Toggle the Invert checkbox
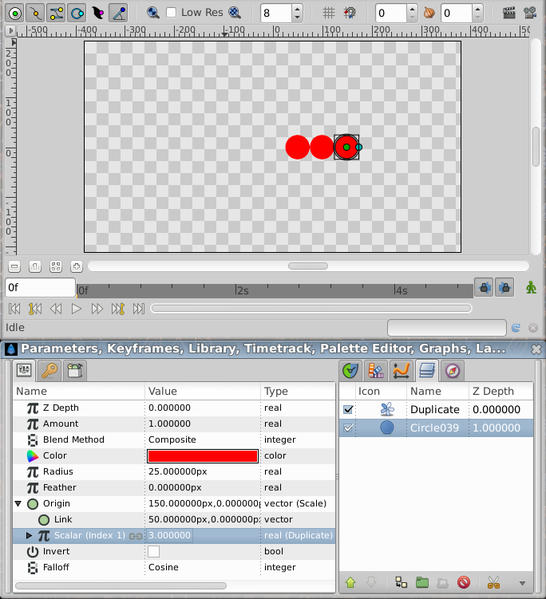This screenshot has width=546, height=599. (x=154, y=551)
